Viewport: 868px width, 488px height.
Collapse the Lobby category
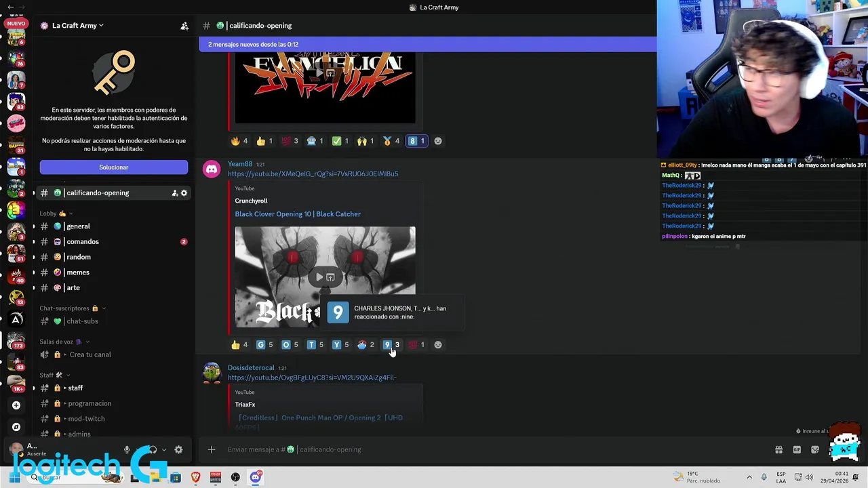click(x=57, y=213)
